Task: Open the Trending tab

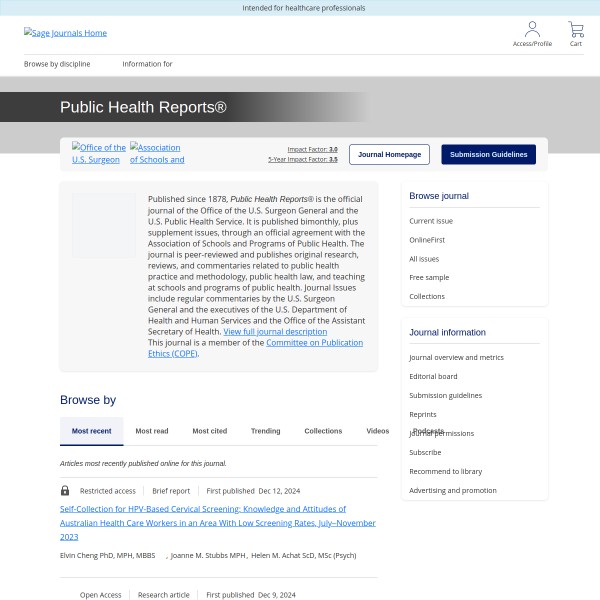Action: tap(265, 431)
